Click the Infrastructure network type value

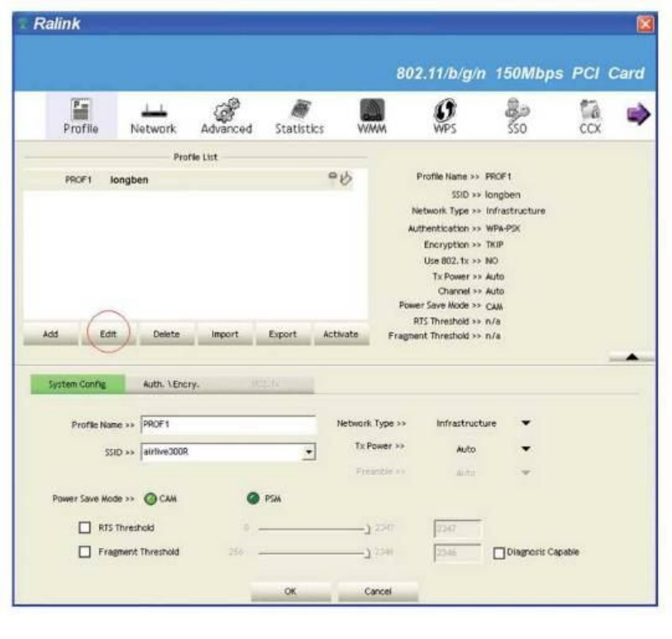[x=466, y=423]
